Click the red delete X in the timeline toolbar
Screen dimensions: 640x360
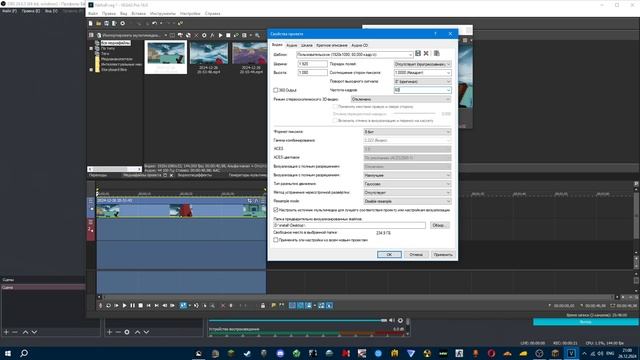coord(223,305)
